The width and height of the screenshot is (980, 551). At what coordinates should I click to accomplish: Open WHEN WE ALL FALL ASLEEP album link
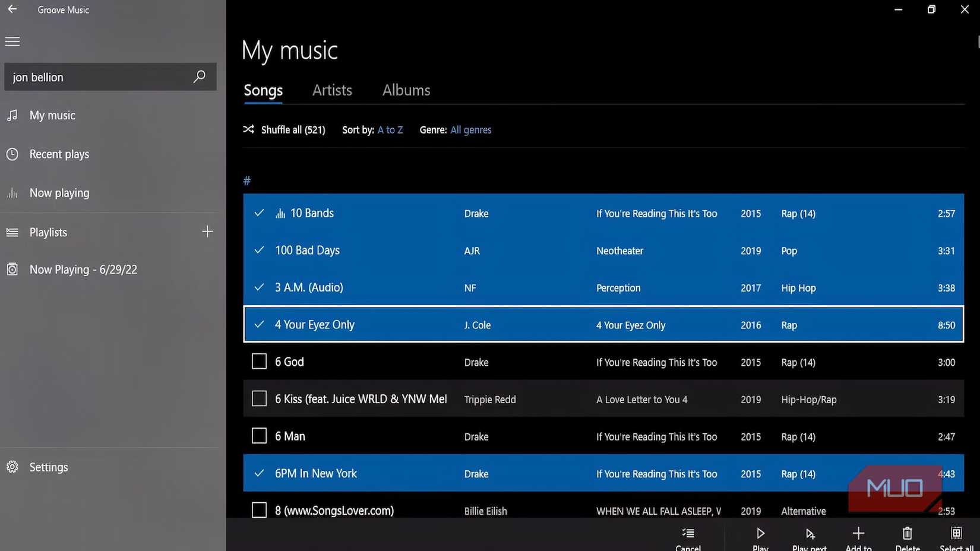tap(659, 511)
